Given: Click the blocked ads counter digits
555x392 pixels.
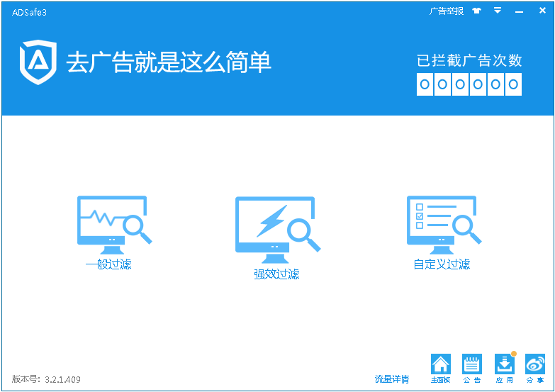Looking at the screenshot, I should tap(469, 84).
